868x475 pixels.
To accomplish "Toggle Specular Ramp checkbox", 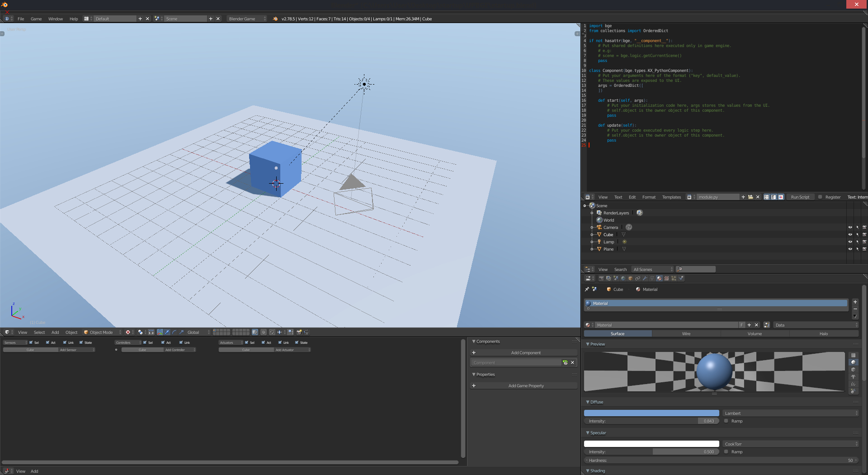I will click(x=726, y=451).
